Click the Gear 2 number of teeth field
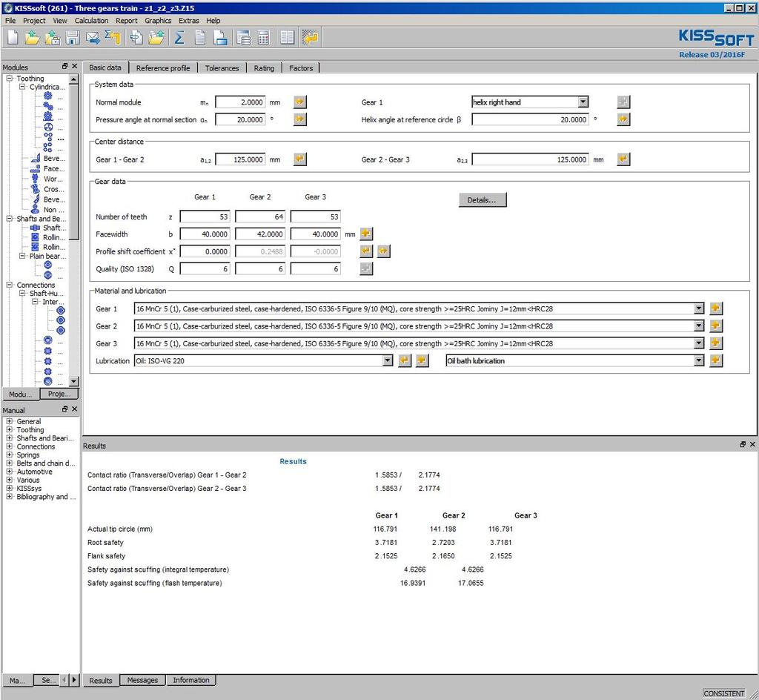 click(x=260, y=217)
